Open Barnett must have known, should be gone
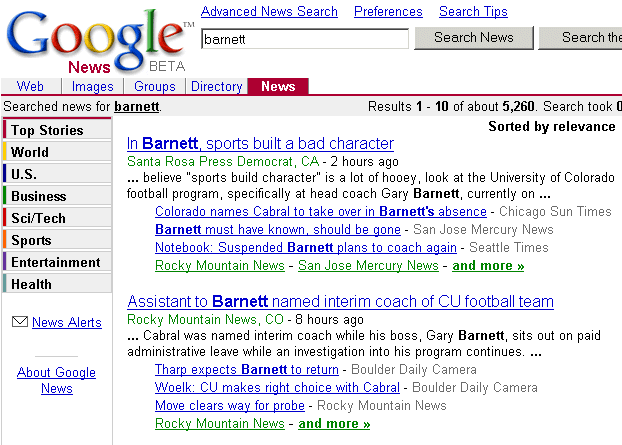 click(278, 229)
